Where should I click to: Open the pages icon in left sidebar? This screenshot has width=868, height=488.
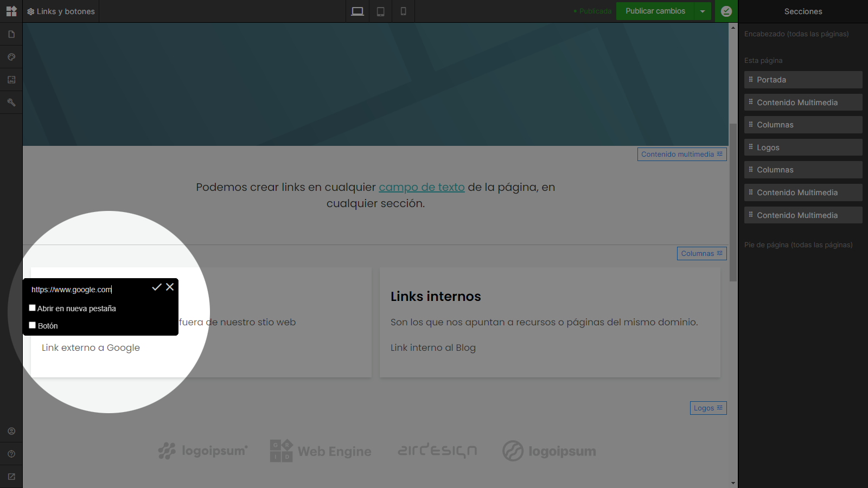tap(11, 34)
